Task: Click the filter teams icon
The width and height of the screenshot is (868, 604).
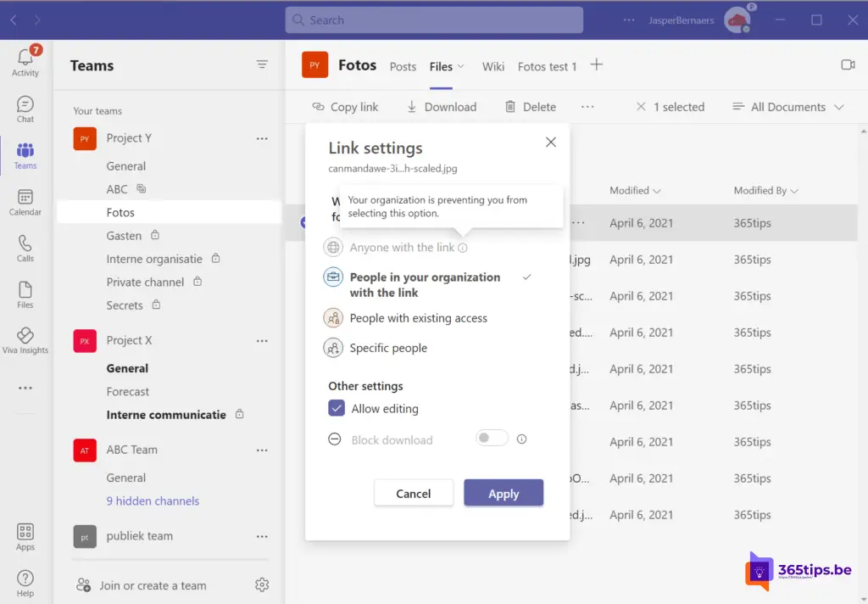Action: pyautogui.click(x=262, y=65)
